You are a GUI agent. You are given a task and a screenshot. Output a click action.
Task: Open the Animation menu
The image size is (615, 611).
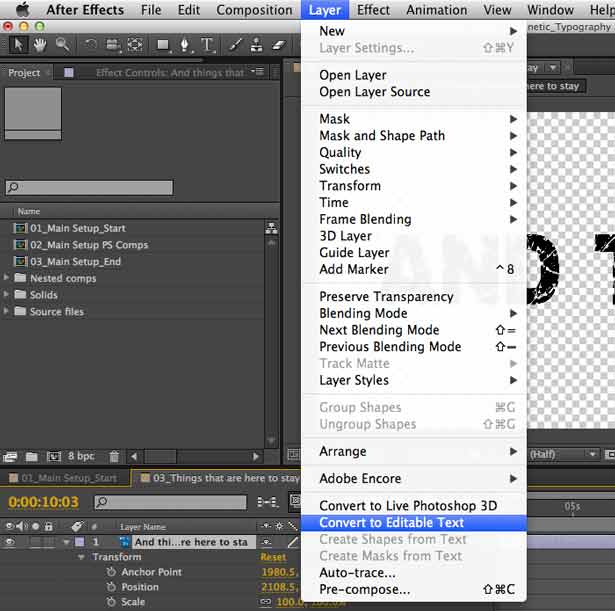pyautogui.click(x=437, y=10)
